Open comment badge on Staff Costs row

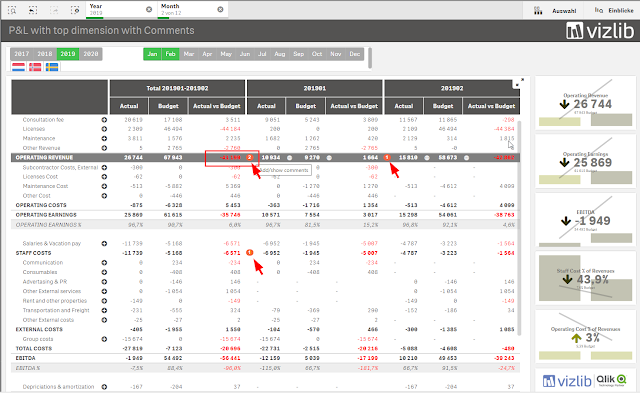click(250, 253)
